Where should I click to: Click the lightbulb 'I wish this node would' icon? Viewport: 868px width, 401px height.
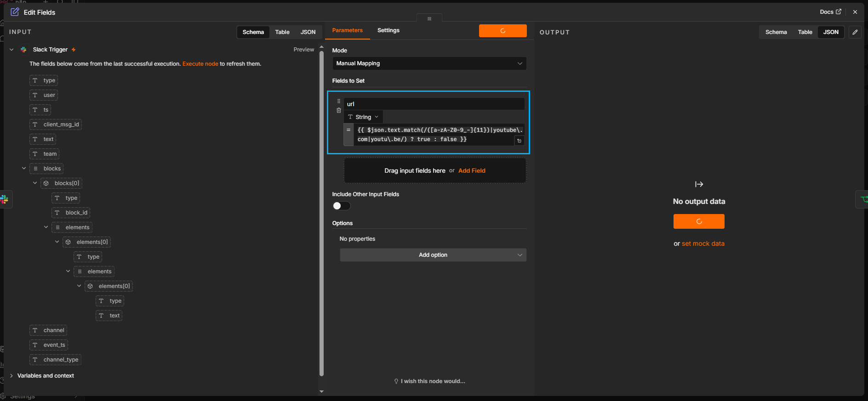click(396, 381)
